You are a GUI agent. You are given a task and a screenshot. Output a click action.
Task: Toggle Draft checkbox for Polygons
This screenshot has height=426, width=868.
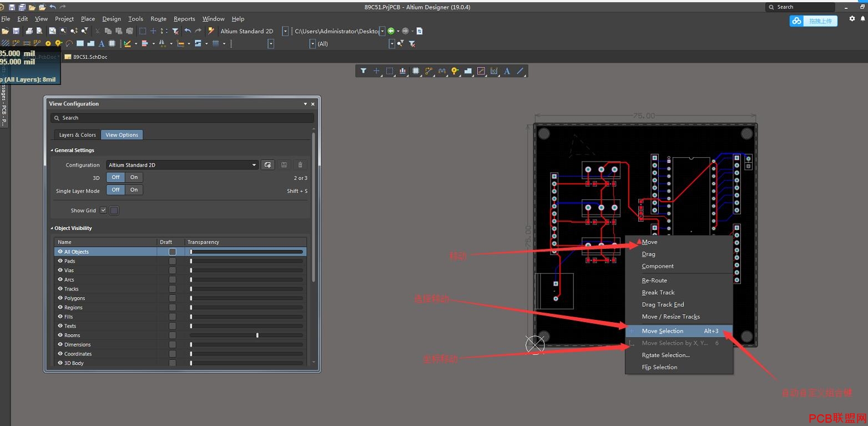[172, 298]
